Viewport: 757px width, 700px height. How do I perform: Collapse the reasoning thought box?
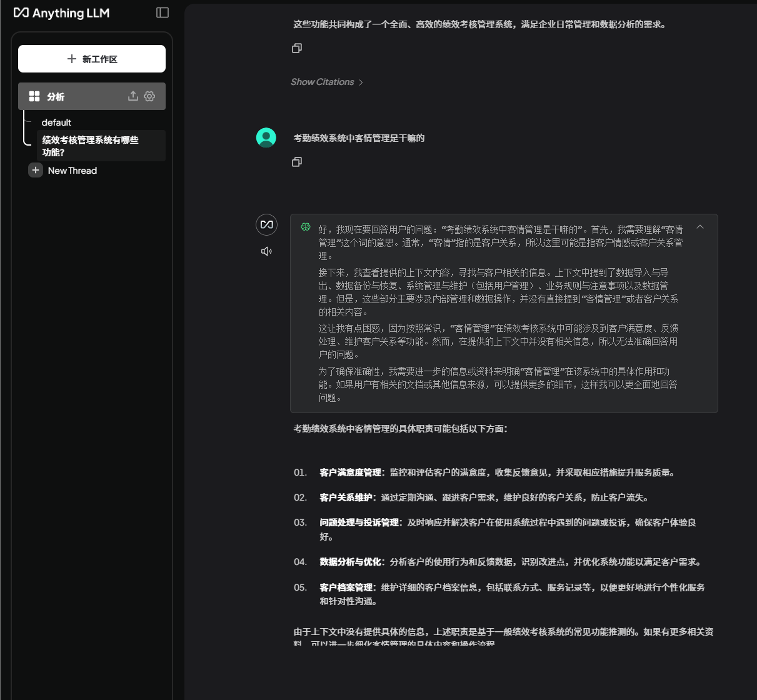point(700,227)
